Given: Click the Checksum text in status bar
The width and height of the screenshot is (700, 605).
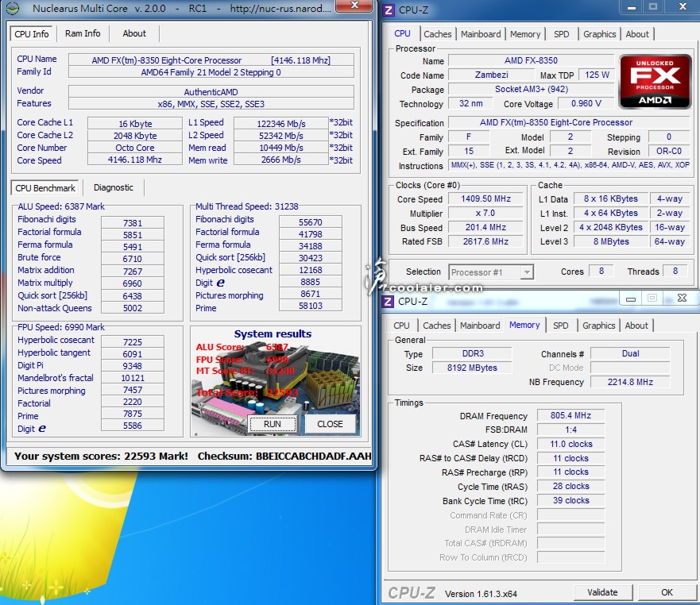Looking at the screenshot, I should (284, 456).
